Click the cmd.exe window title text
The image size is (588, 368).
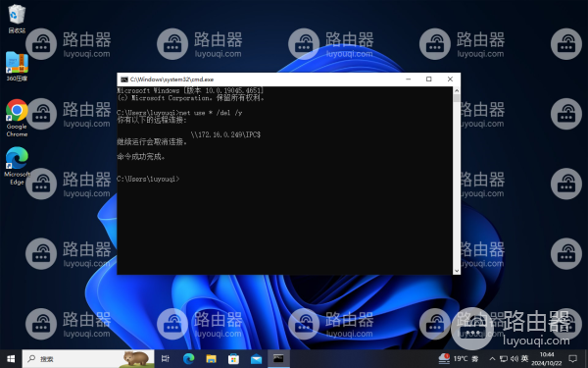(x=172, y=79)
